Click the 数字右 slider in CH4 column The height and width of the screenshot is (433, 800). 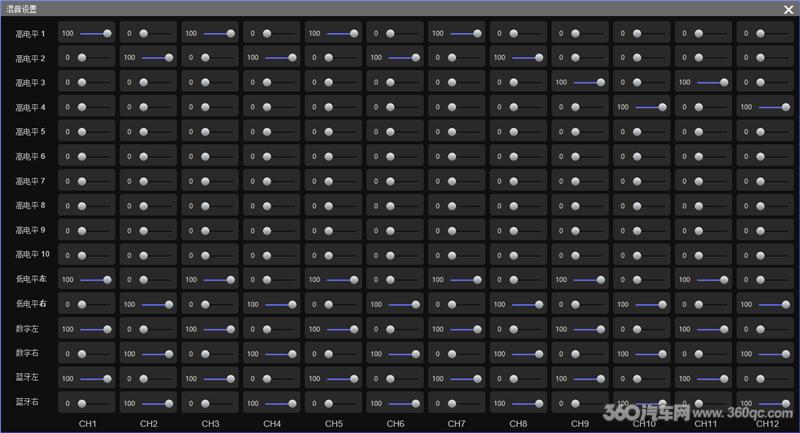pyautogui.click(x=281, y=354)
